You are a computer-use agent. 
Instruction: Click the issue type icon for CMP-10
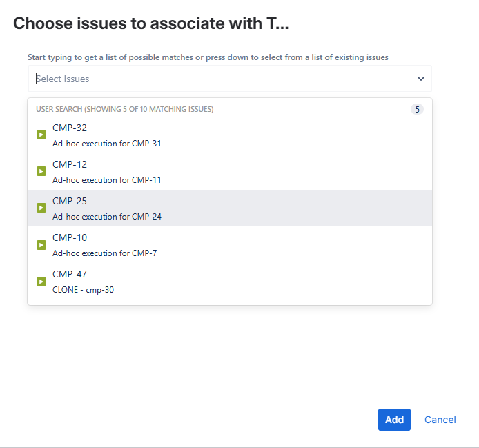pyautogui.click(x=41, y=244)
